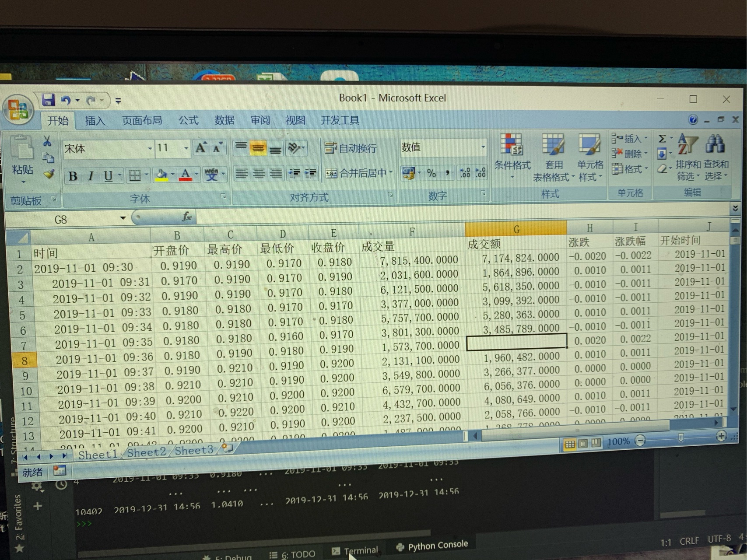The image size is (747, 560).
Task: Apply comma style format
Action: click(x=447, y=173)
